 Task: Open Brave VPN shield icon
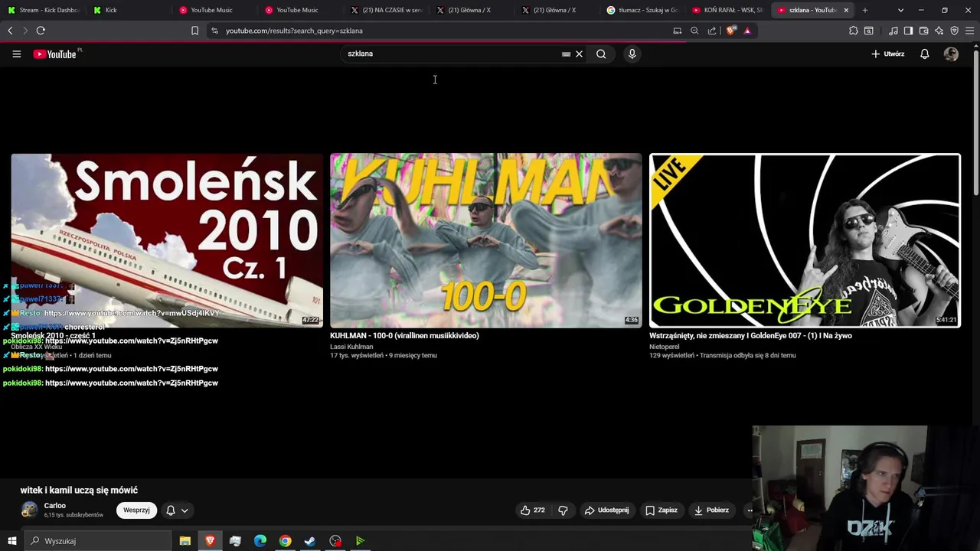click(954, 31)
